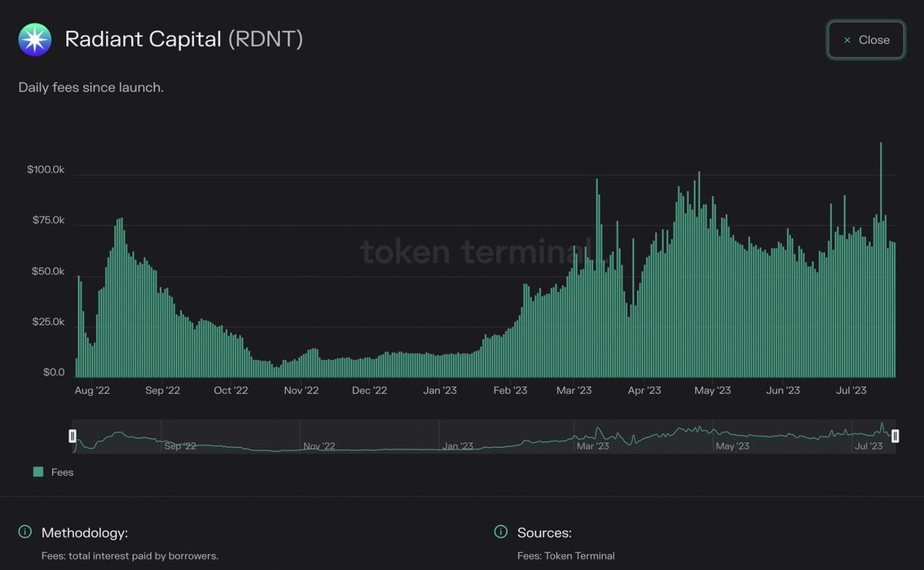Click the green Fees legend swatch

click(38, 471)
